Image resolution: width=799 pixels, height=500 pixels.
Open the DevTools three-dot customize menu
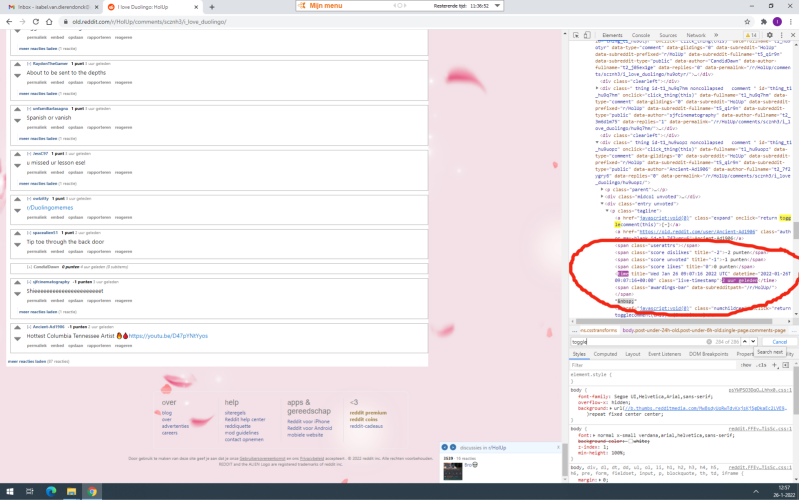[x=781, y=35]
